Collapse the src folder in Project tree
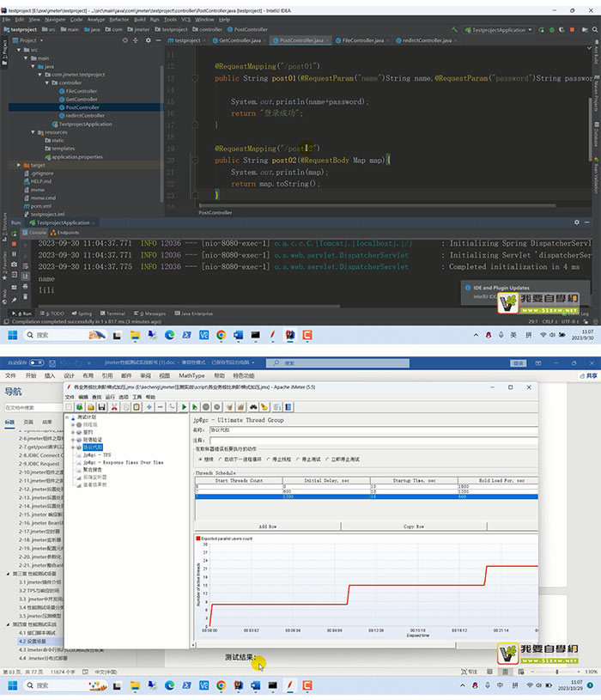The height and width of the screenshot is (700, 601). (x=19, y=50)
